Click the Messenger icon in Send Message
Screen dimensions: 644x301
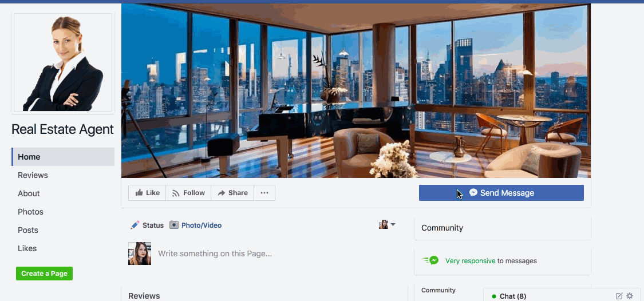[x=473, y=192]
